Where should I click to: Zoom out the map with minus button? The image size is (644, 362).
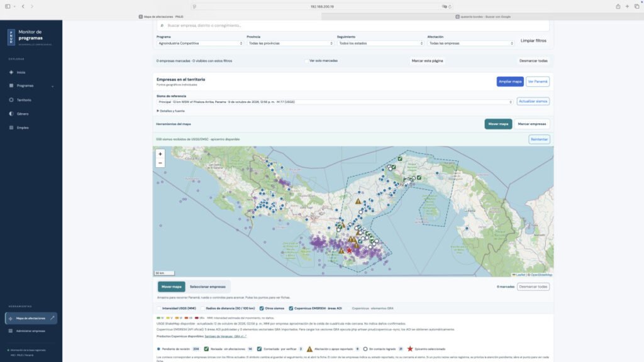tap(160, 163)
